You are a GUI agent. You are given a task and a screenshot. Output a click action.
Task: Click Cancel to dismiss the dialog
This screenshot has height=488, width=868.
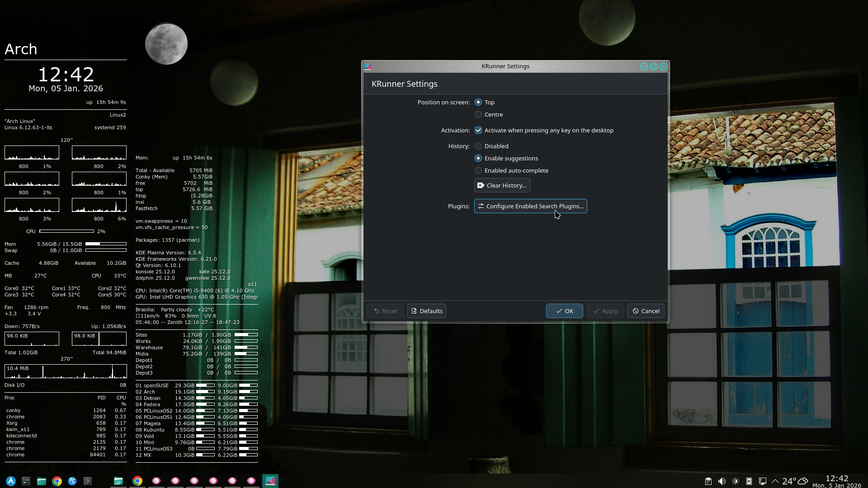[646, 311]
